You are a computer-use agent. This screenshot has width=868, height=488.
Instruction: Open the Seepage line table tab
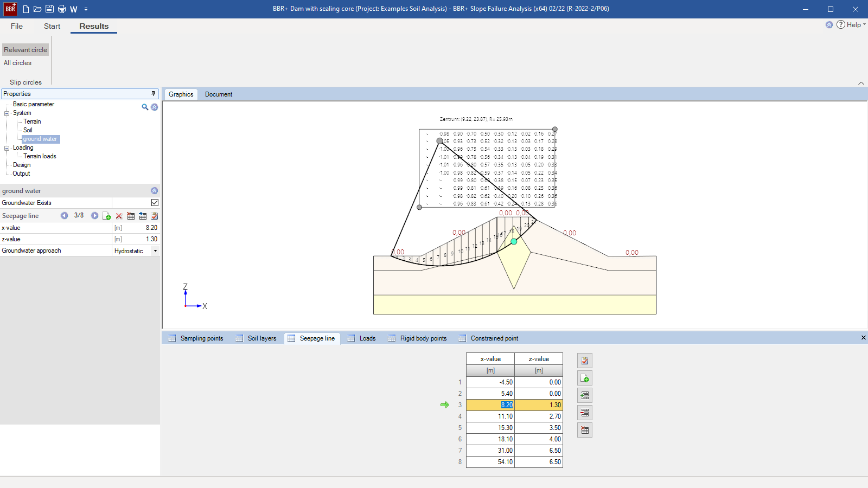312,338
